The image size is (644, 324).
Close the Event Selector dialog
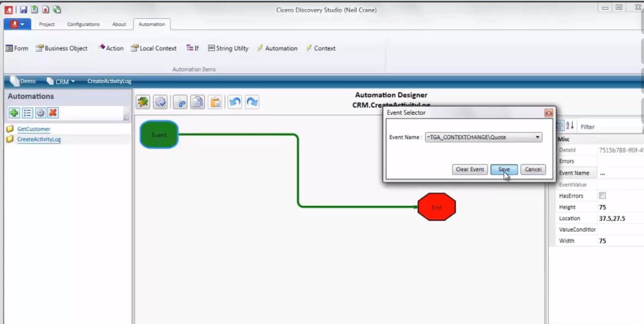549,113
